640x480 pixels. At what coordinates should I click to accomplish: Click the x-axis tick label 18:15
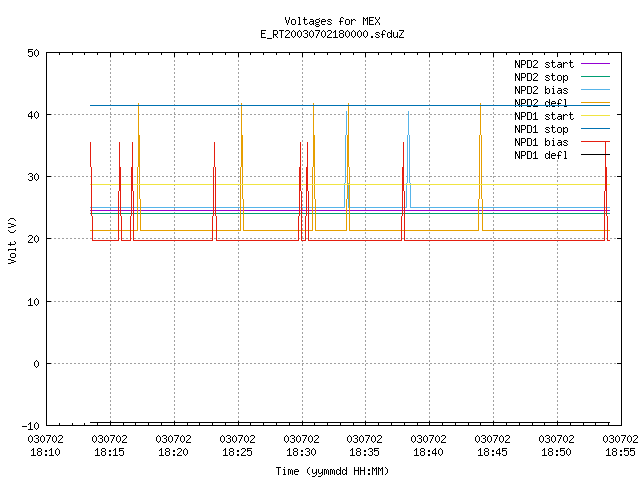[x=109, y=452]
